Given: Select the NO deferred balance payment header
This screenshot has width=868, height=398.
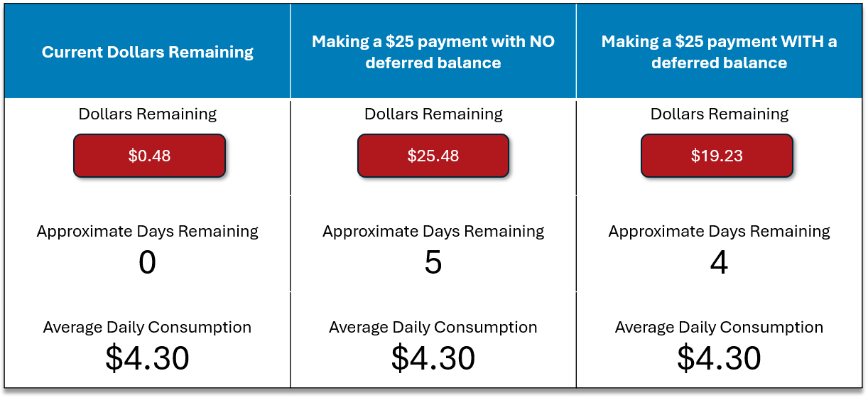Looking at the screenshot, I should point(433,52).
